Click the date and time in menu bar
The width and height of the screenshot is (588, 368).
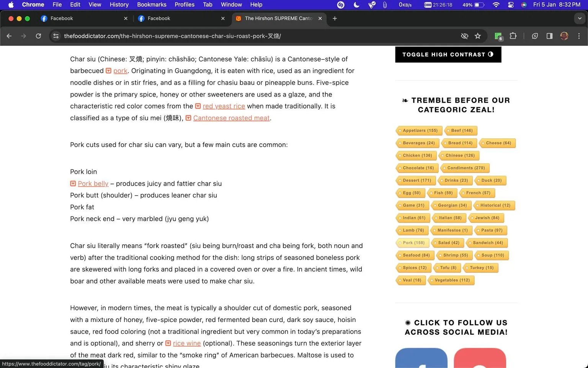pyautogui.click(x=557, y=5)
